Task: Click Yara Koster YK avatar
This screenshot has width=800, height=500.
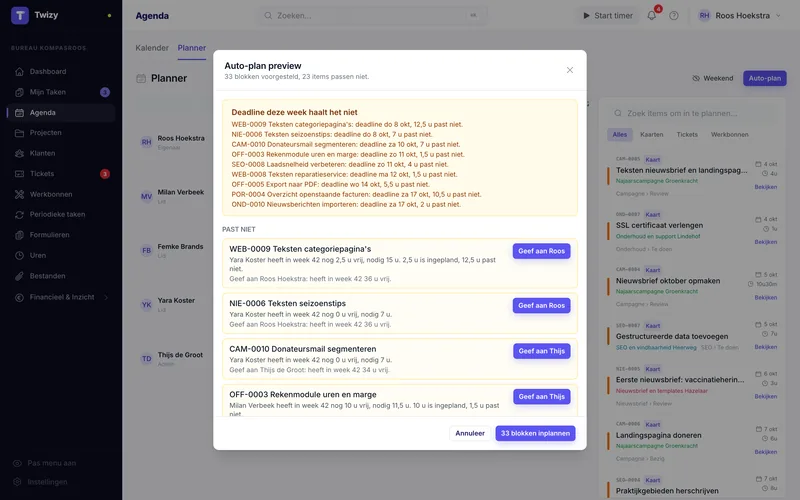Action: tap(146, 305)
